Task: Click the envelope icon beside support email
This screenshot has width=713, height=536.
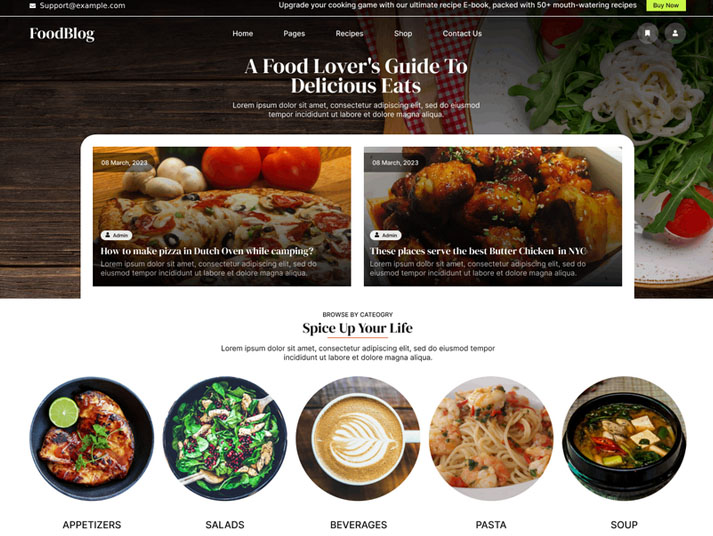Action: click(x=32, y=6)
